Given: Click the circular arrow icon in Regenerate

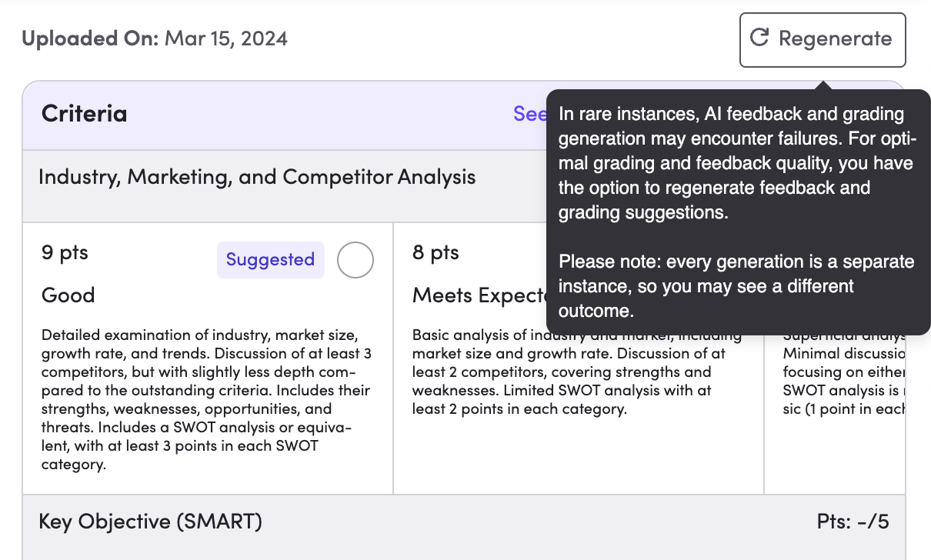Looking at the screenshot, I should pos(759,38).
